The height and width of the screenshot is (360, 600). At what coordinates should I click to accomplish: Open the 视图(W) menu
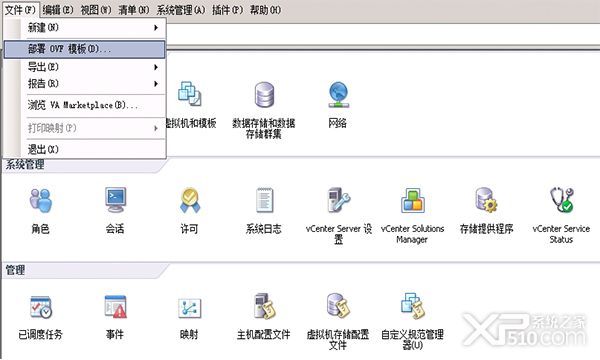point(96,10)
